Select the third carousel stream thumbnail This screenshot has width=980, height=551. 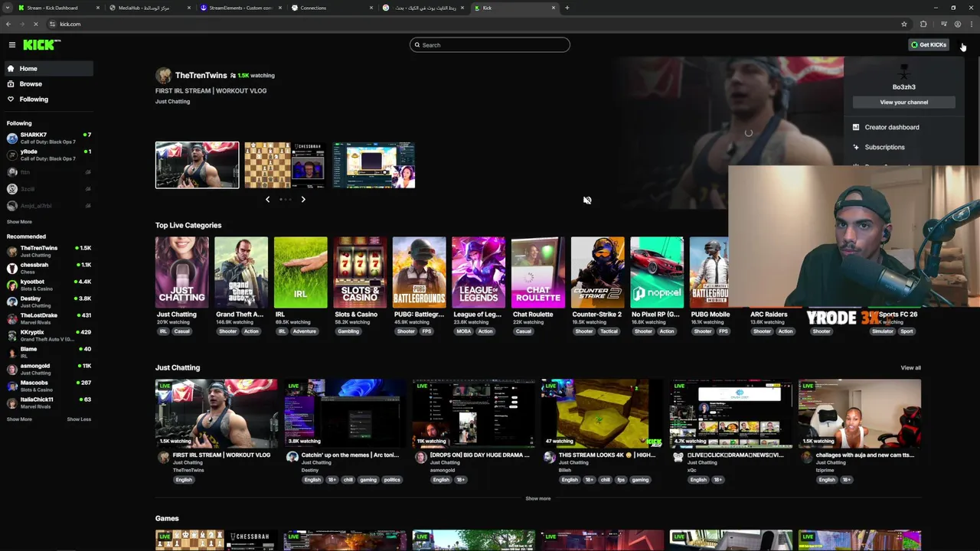(x=374, y=165)
